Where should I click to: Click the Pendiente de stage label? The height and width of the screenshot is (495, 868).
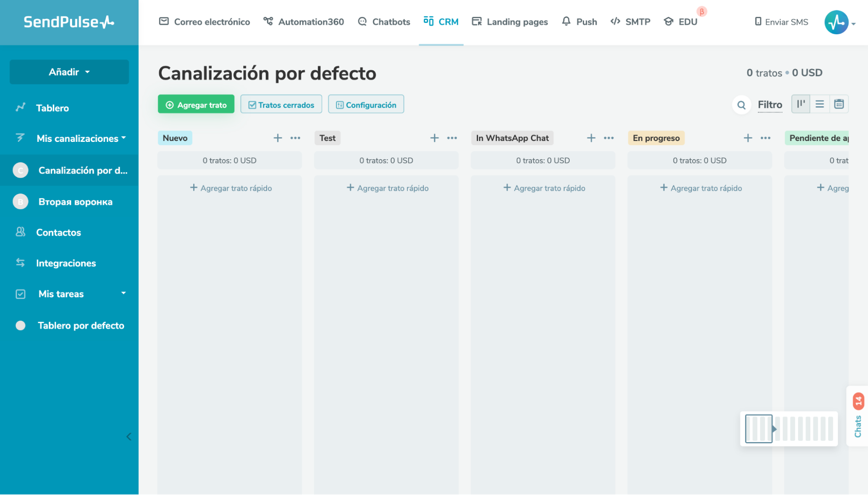click(x=817, y=138)
